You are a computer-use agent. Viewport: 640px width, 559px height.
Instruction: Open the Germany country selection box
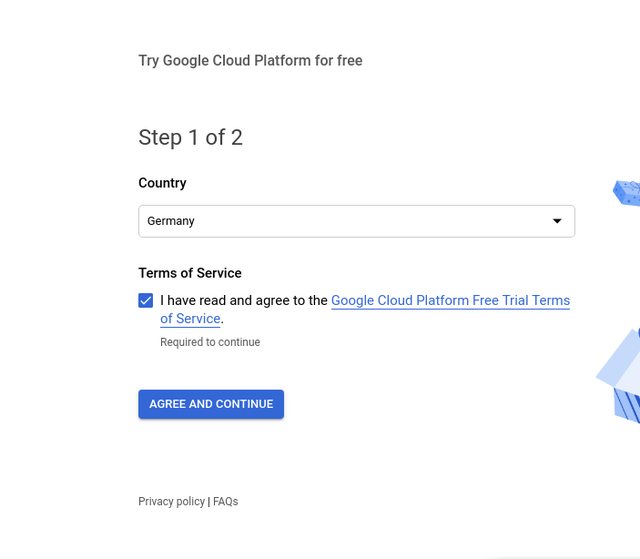point(356,221)
